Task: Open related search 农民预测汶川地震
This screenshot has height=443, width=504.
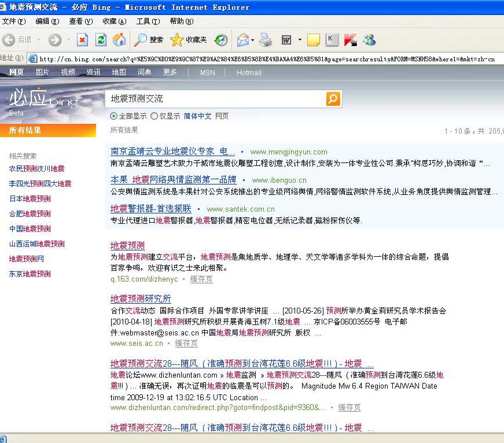Action: pyautogui.click(x=36, y=169)
